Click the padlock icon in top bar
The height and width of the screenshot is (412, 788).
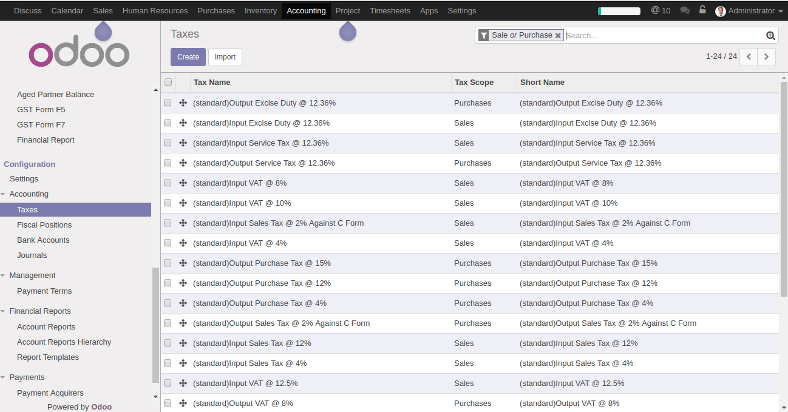point(703,10)
